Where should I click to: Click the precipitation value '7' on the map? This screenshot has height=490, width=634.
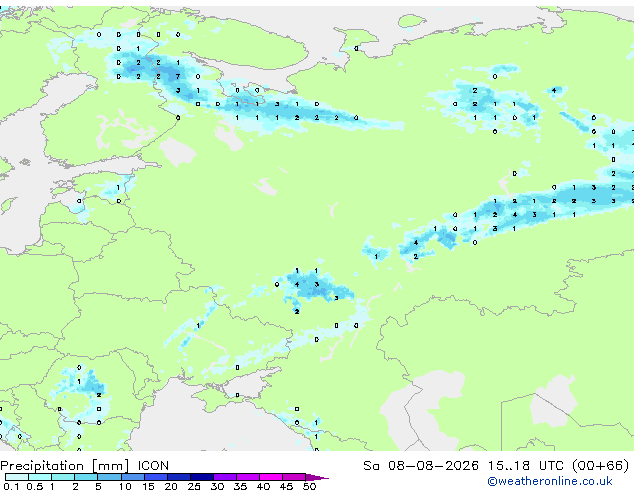(x=178, y=76)
